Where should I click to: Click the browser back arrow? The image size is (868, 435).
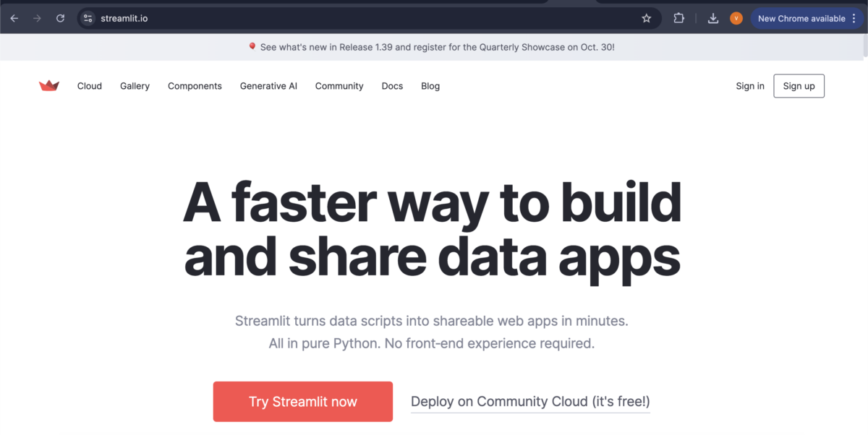(x=14, y=18)
